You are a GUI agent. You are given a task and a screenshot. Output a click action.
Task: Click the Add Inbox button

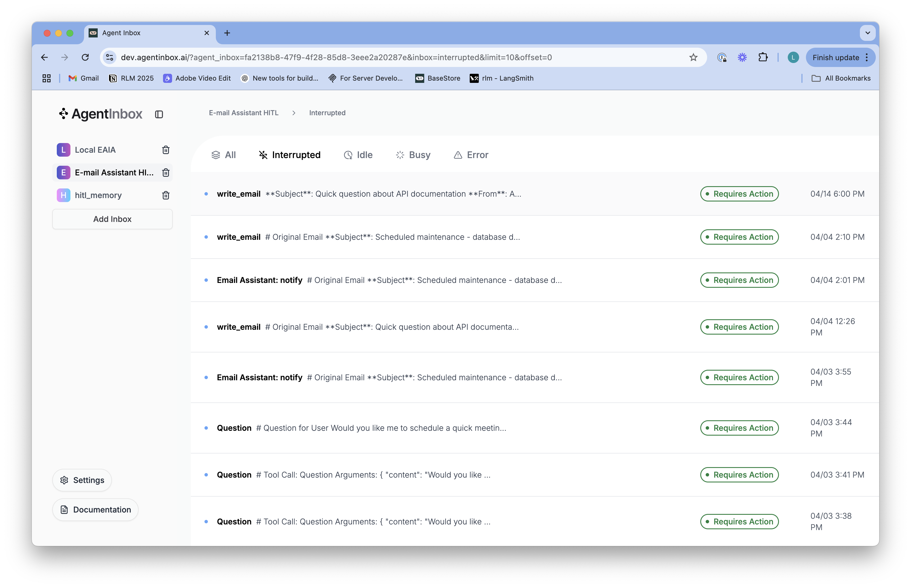pos(112,219)
